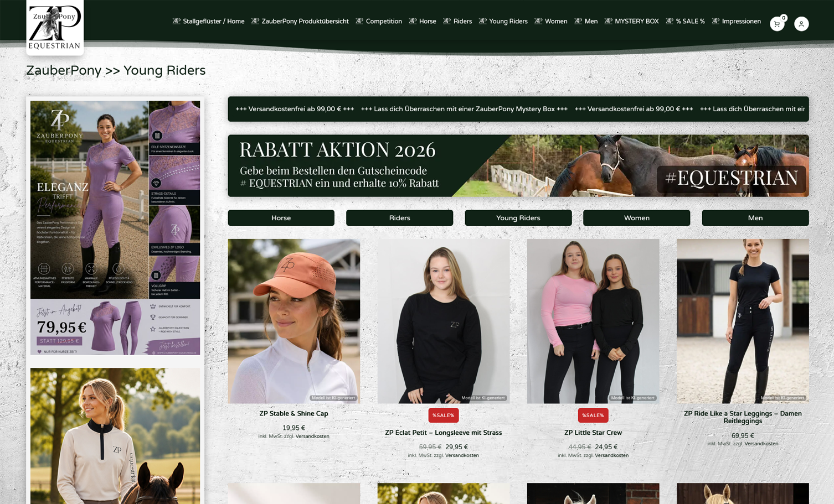Choose the Women category button
Screen dimensions: 834x504
coord(637,218)
